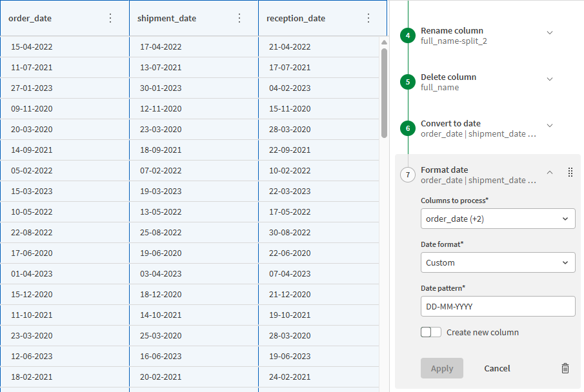
Task: Open the Date format dropdown
Action: 498,262
